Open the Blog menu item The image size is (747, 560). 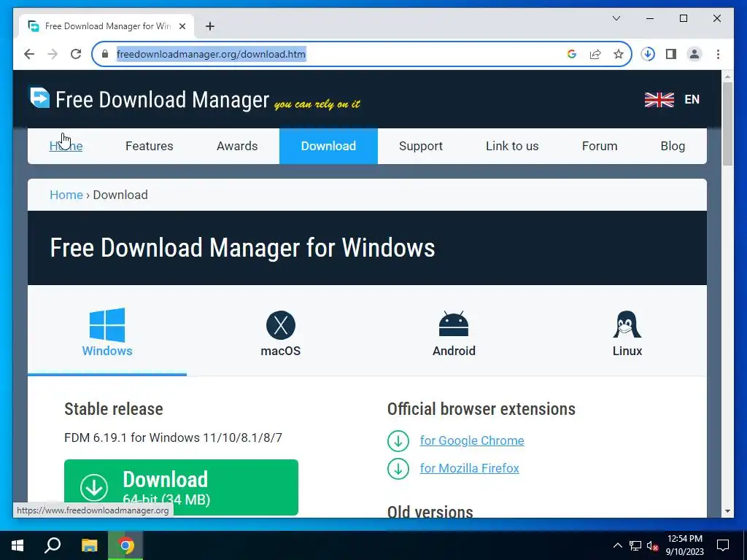[673, 146]
